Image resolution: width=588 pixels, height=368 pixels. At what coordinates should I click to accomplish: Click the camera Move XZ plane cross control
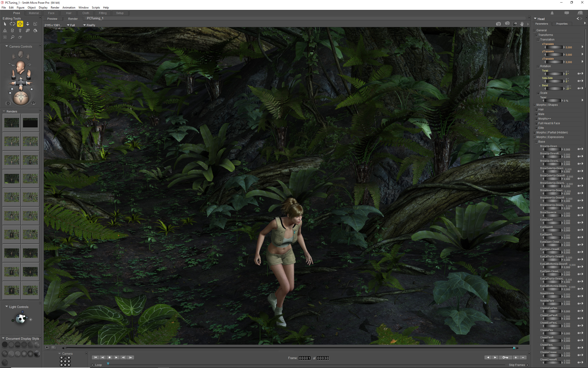(x=21, y=83)
